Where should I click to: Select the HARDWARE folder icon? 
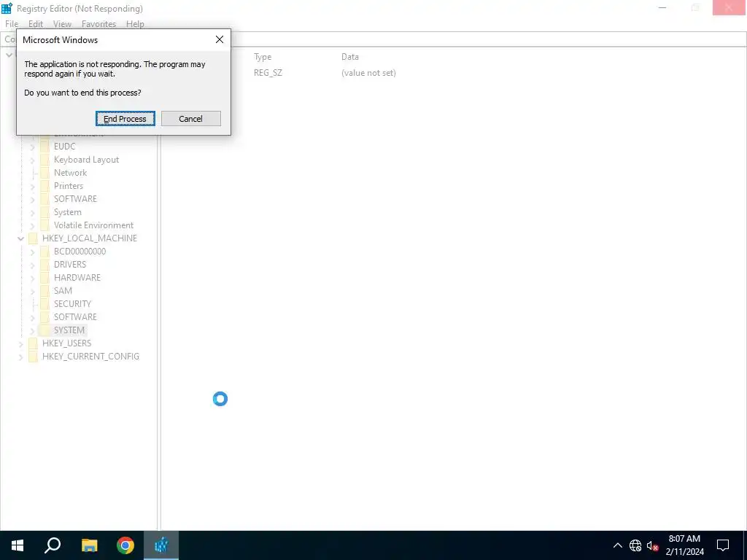(44, 278)
